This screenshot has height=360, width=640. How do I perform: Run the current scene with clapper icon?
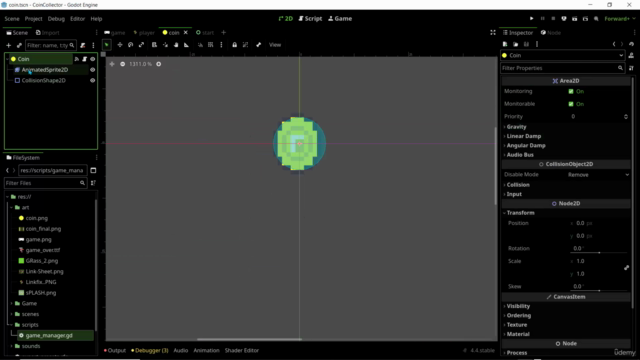coord(575,18)
